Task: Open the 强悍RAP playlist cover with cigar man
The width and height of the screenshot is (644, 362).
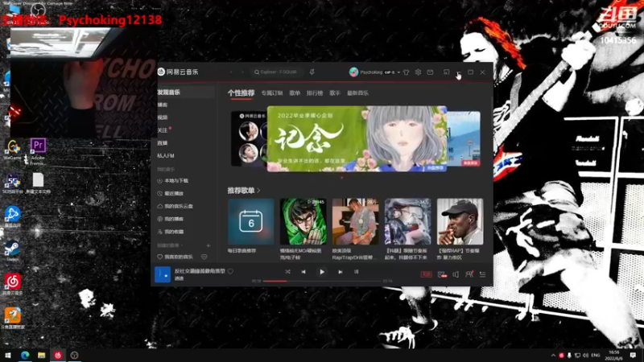Action: (x=460, y=222)
